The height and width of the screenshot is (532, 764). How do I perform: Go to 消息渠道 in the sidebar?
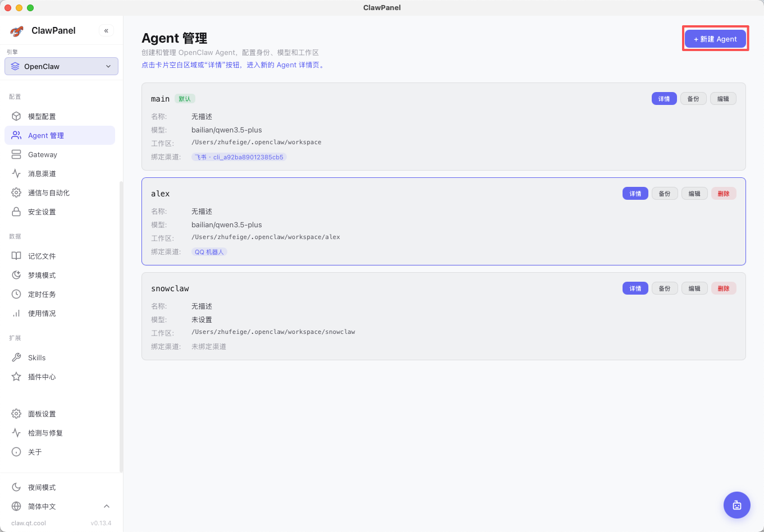(42, 173)
